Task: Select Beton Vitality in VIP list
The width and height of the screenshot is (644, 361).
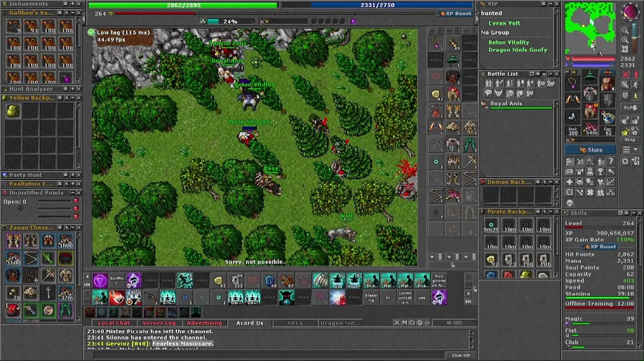Action: [x=509, y=43]
